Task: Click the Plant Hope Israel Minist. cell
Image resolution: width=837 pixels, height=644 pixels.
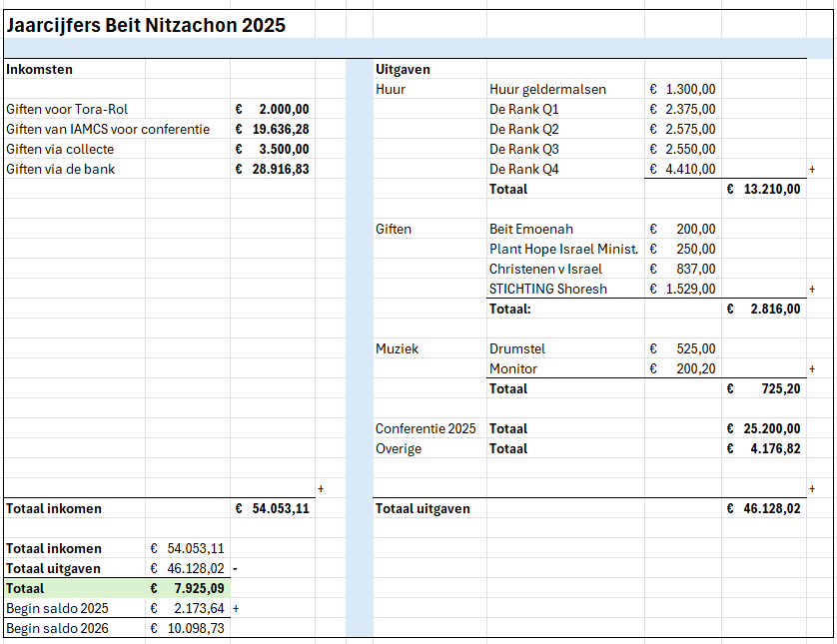Action: [563, 249]
